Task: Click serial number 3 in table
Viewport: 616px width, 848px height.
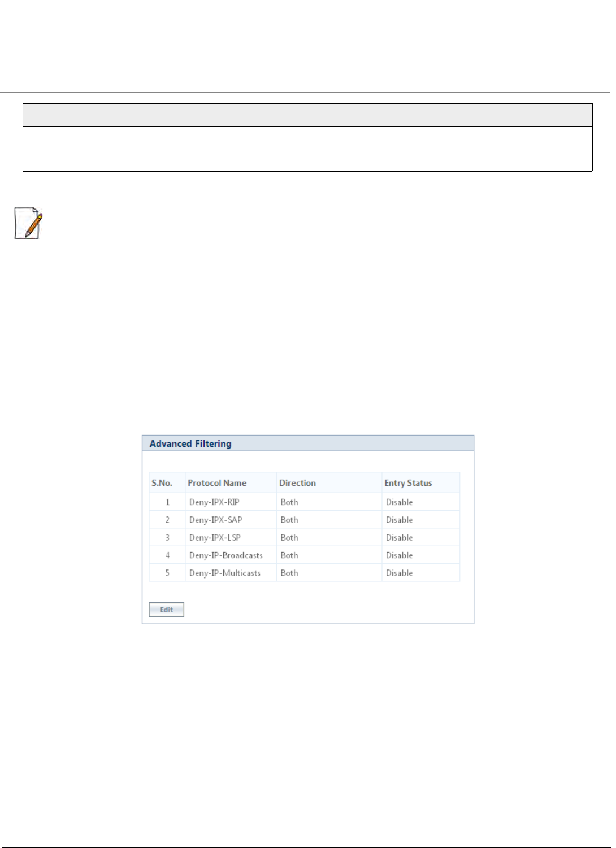Action: coord(167,538)
